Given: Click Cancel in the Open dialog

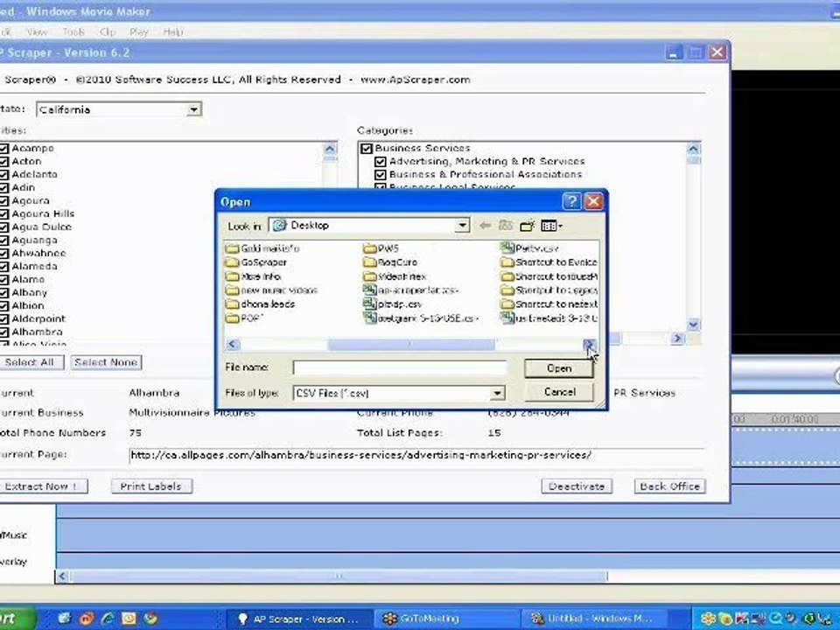Looking at the screenshot, I should [559, 392].
